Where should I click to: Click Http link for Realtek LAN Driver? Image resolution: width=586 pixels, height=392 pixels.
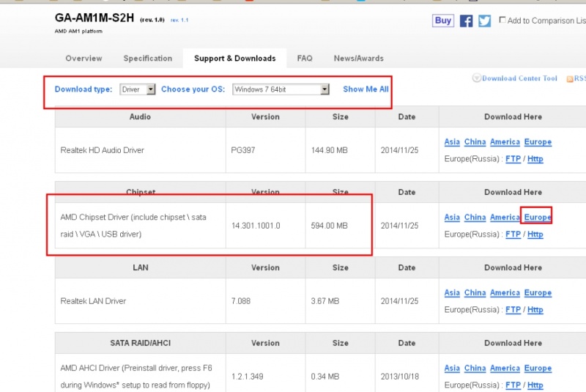click(x=535, y=310)
